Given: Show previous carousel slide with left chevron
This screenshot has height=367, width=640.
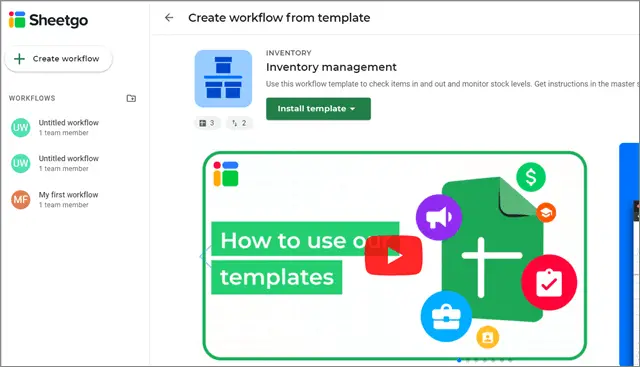Looking at the screenshot, I should click(205, 256).
